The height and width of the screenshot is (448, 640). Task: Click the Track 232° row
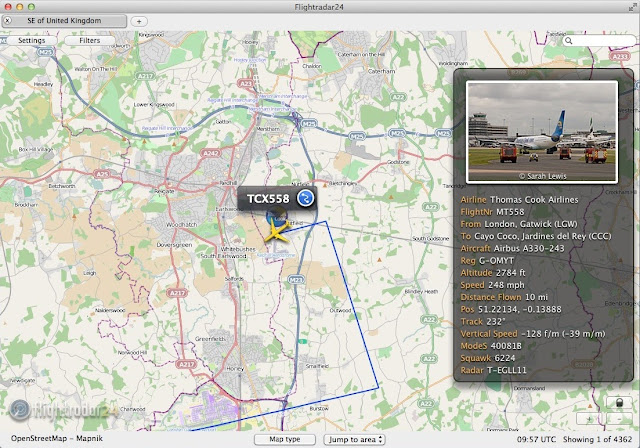[483, 322]
